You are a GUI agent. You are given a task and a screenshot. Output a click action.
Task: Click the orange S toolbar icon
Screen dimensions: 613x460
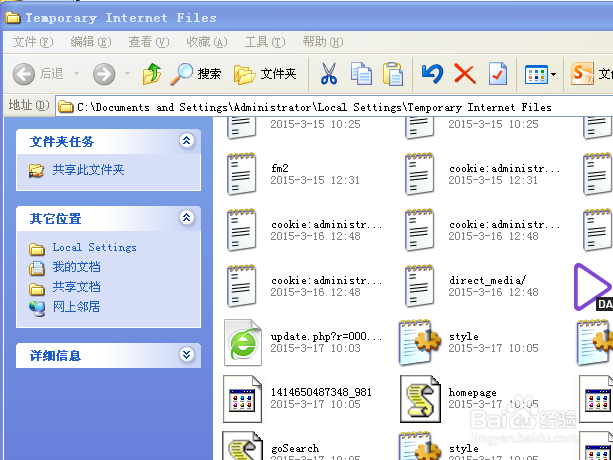coord(582,74)
